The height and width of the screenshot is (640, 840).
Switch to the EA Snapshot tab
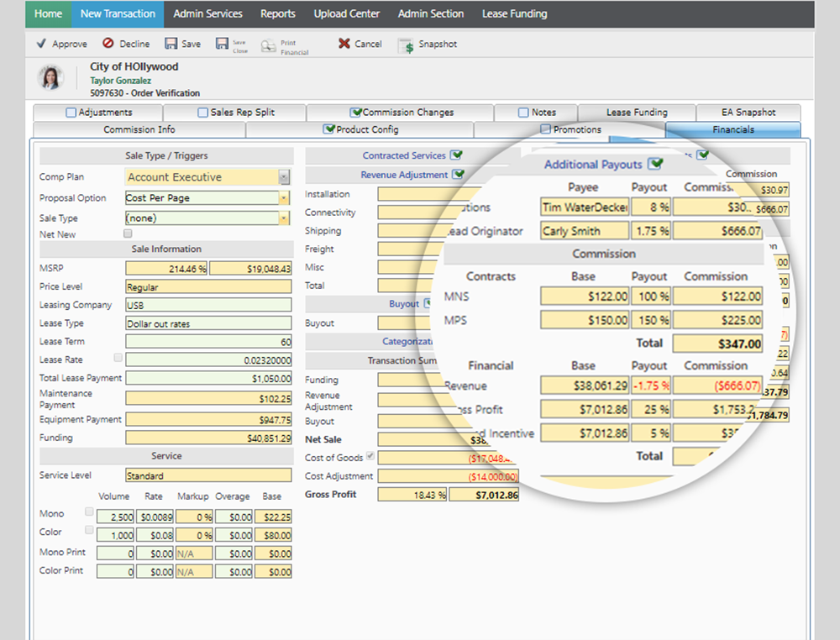pyautogui.click(x=748, y=113)
